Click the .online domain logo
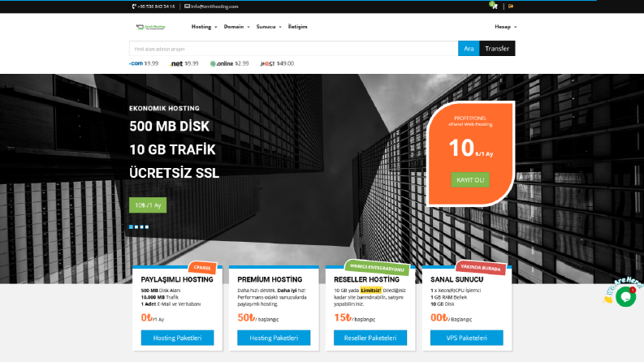644x362 pixels. point(222,63)
